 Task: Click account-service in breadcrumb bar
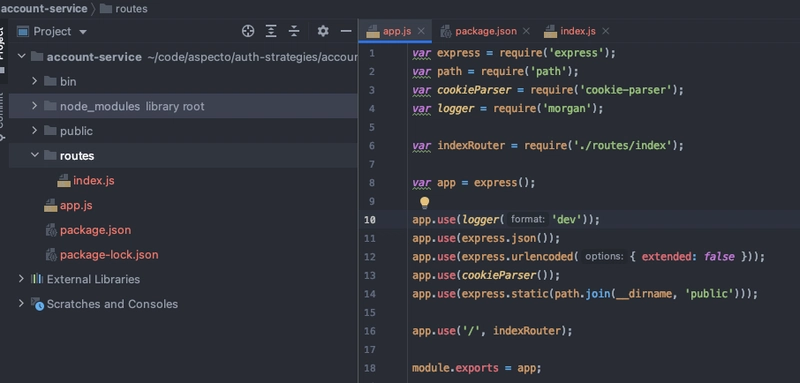click(x=44, y=9)
